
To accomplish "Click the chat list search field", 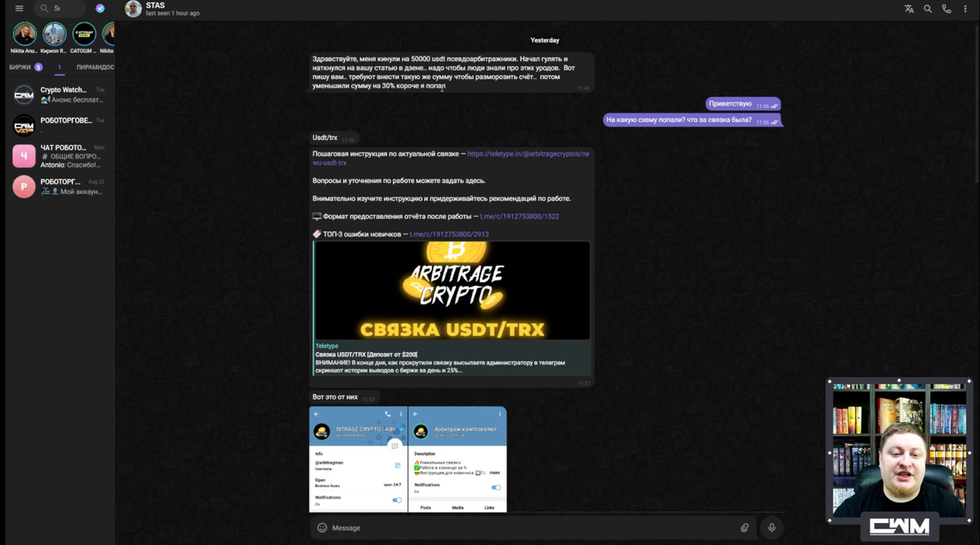I will [x=60, y=8].
